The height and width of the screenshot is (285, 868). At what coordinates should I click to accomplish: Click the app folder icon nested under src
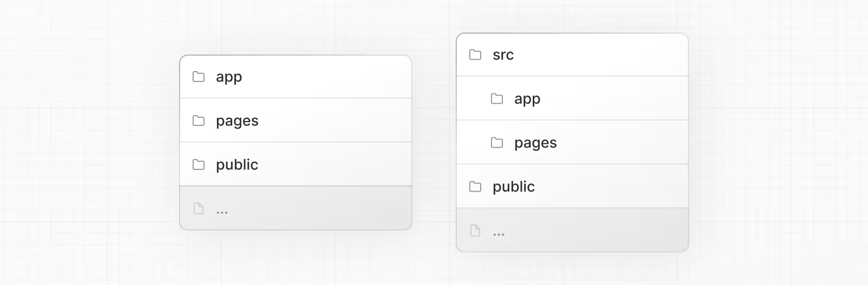tap(497, 99)
